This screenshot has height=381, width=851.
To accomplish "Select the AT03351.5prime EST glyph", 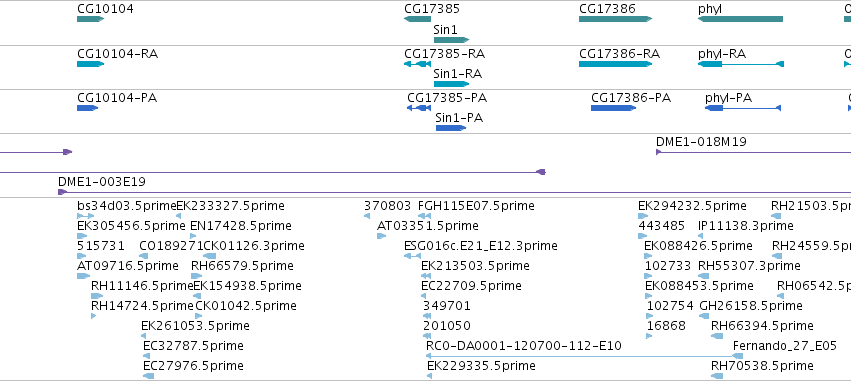I will [382, 236].
